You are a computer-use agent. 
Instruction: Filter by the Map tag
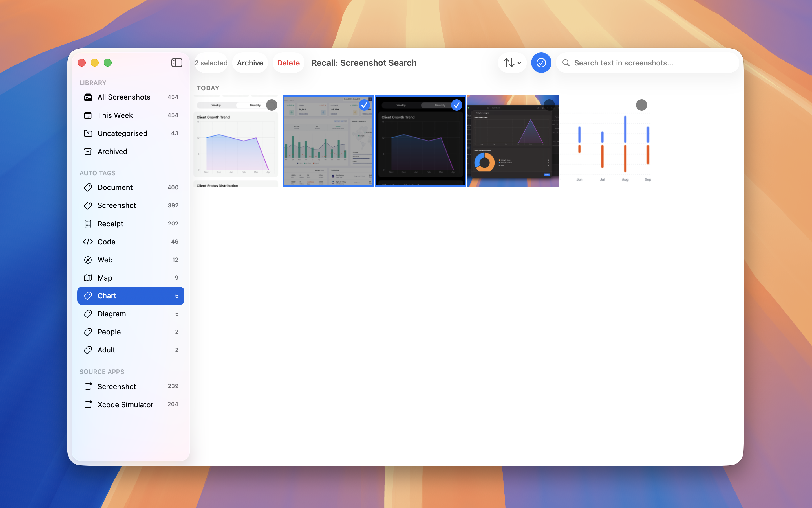[131, 278]
